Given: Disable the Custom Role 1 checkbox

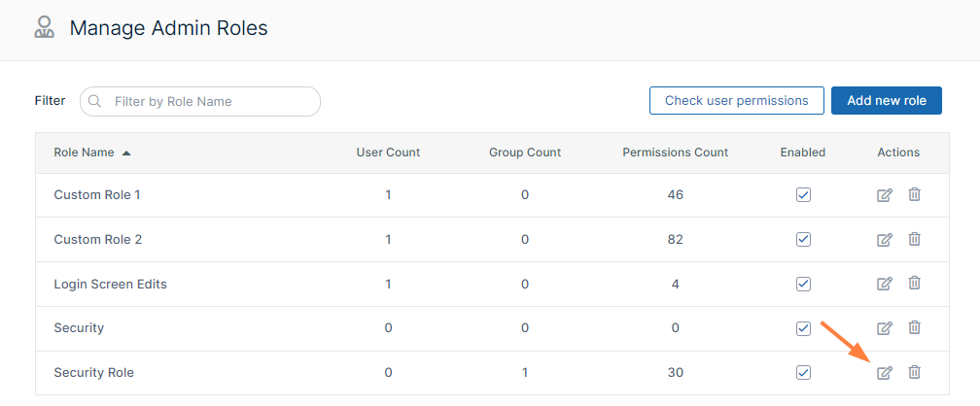Looking at the screenshot, I should [803, 195].
